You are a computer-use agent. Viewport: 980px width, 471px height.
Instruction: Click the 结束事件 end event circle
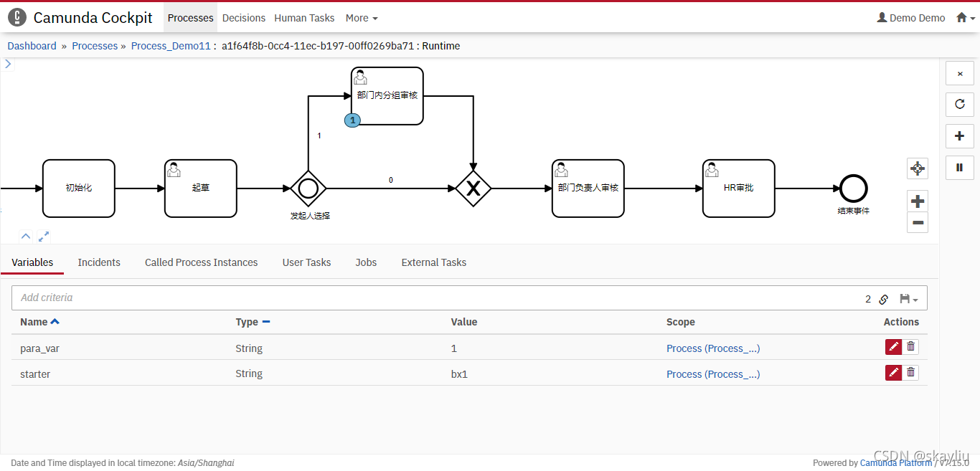click(x=854, y=189)
